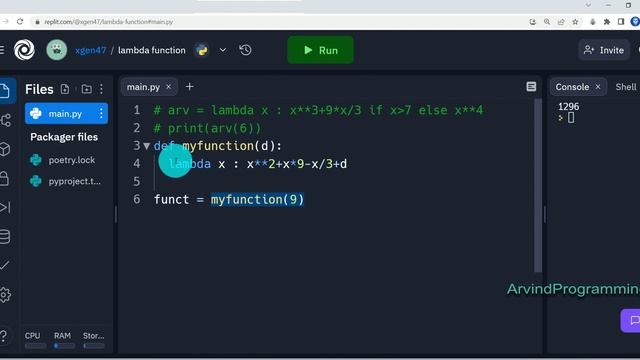Screen dimensions: 640x360
Task: Switch to the Shell tab
Action: [626, 87]
